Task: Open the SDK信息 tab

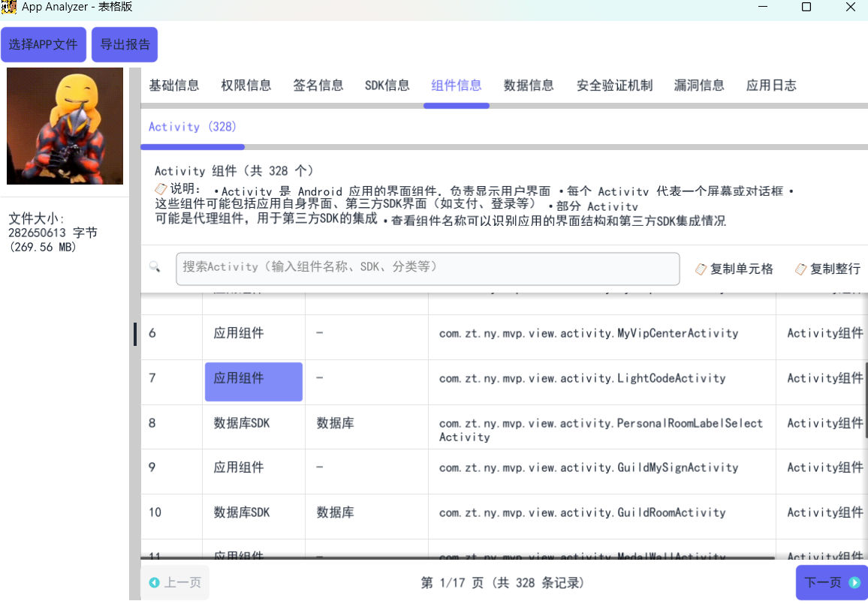Action: pyautogui.click(x=387, y=85)
